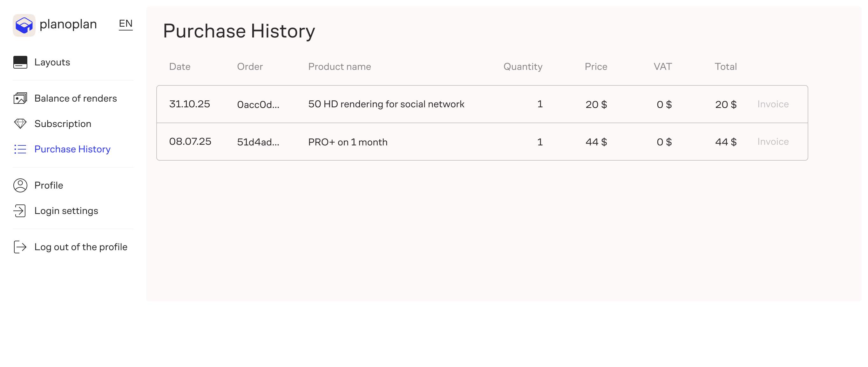Open Invoice for PRO+ on 1 month

pos(773,141)
